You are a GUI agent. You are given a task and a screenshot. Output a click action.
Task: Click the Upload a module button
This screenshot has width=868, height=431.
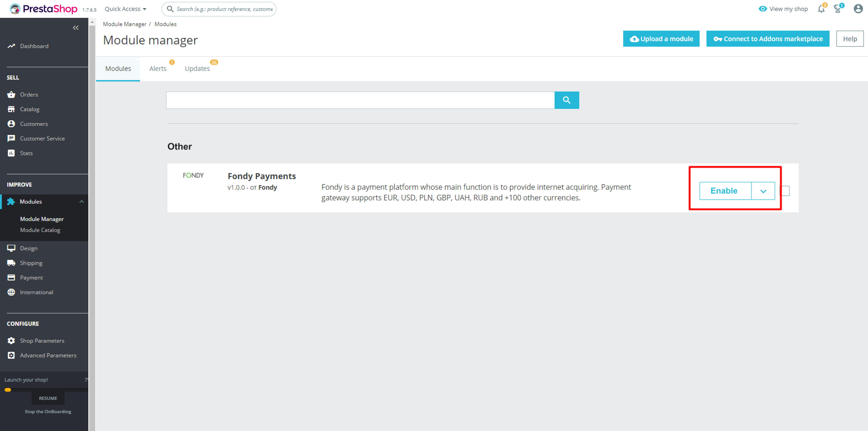pyautogui.click(x=661, y=39)
